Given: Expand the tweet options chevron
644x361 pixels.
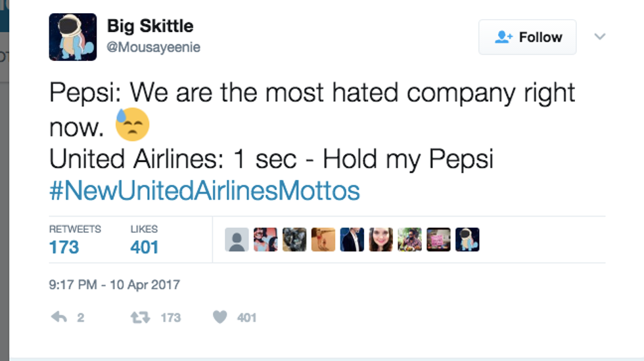Looking at the screenshot, I should pos(599,37).
